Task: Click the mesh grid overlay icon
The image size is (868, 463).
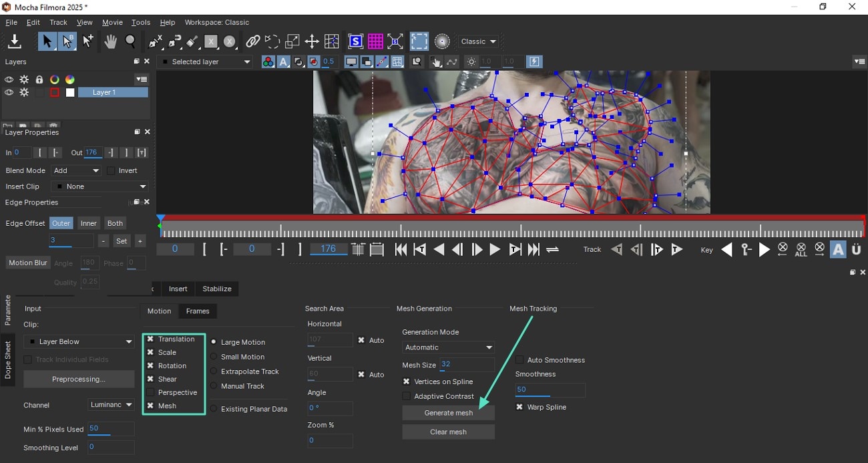Action: pyautogui.click(x=397, y=62)
